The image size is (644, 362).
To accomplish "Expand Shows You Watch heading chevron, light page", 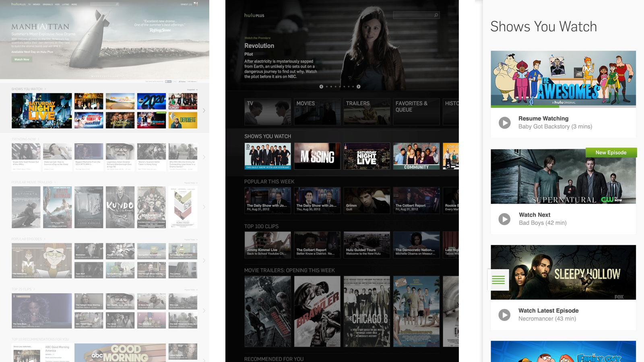I will [45, 89].
